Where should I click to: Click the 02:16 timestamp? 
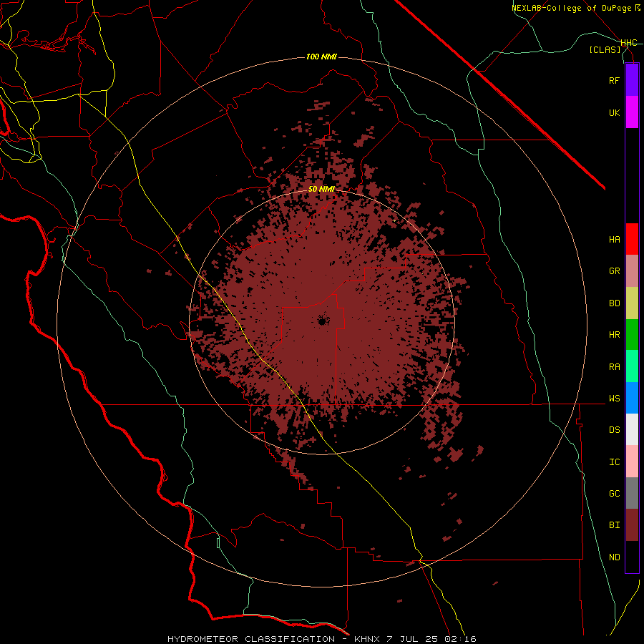[460, 639]
